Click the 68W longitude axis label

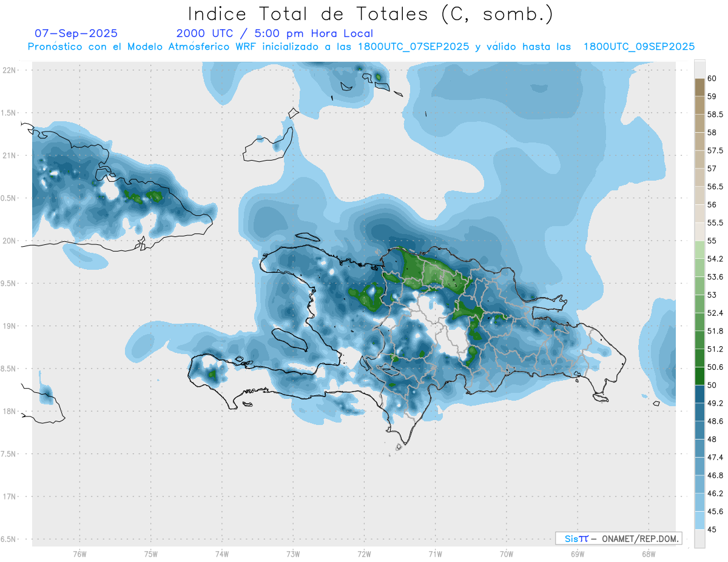648,554
